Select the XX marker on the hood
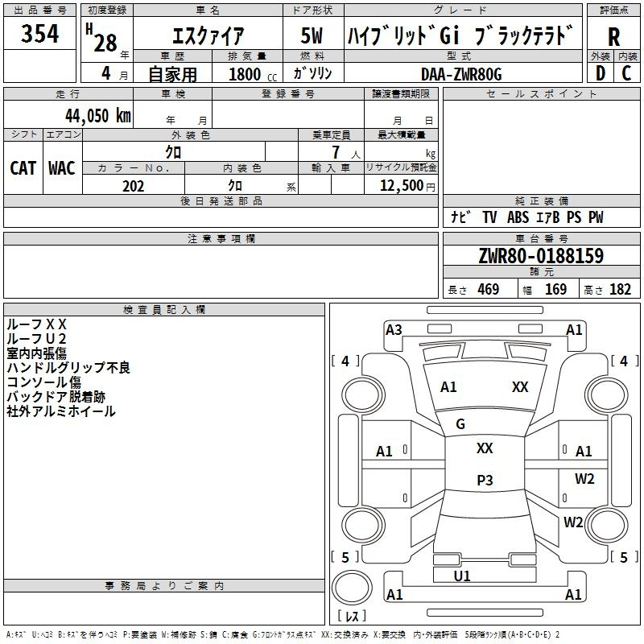The width and height of the screenshot is (644, 644). (x=520, y=387)
